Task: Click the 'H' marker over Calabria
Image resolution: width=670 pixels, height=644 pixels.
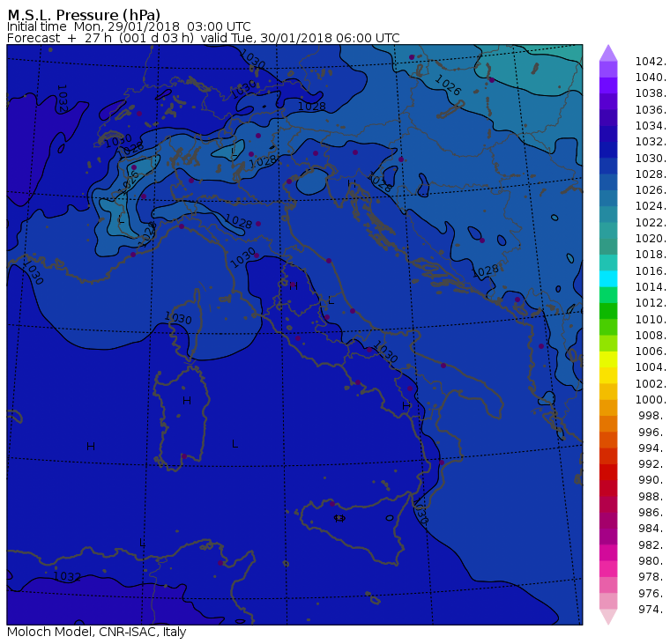Action: click(406, 406)
